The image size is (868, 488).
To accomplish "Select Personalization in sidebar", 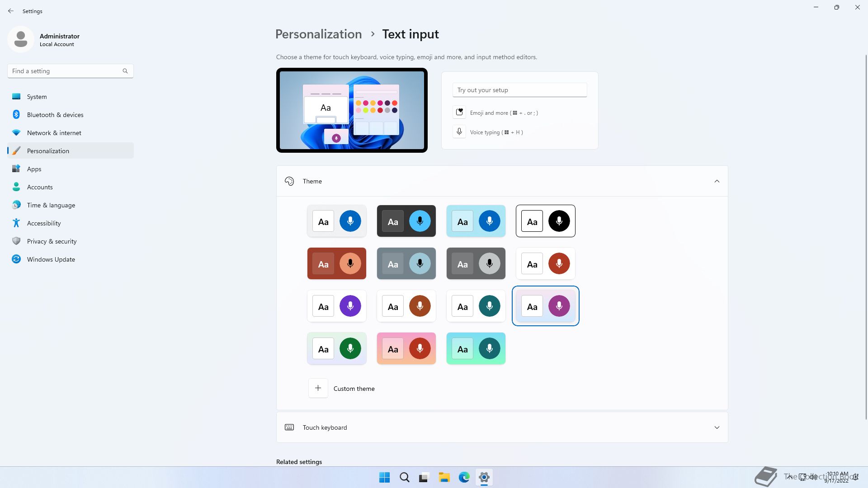I will click(x=71, y=151).
